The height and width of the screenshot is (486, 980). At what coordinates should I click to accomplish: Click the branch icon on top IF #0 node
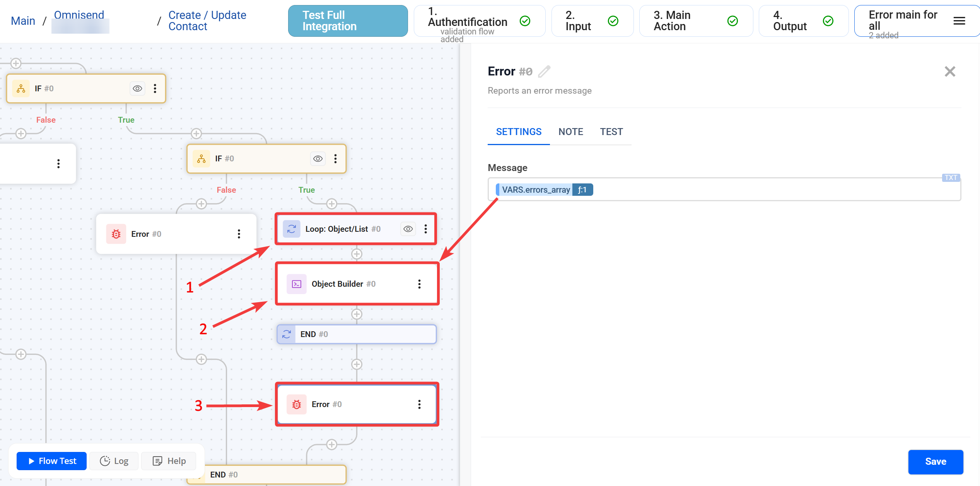pos(21,89)
